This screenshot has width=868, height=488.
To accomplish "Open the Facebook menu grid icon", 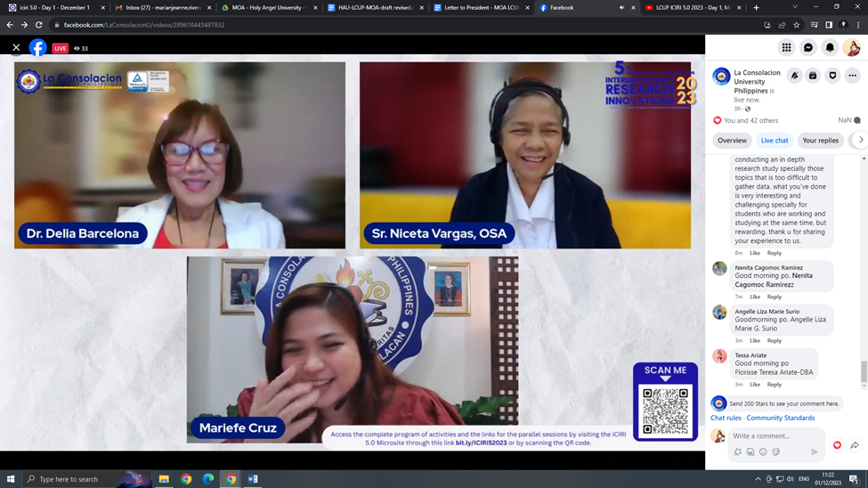I will 786,48.
